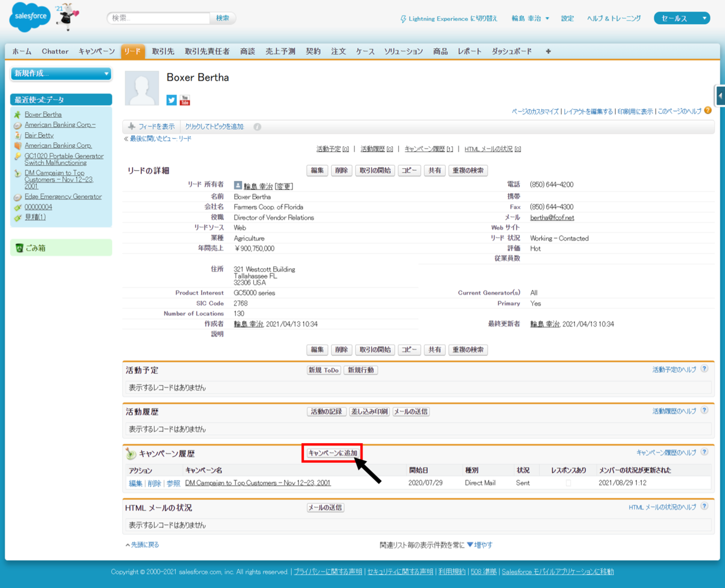Click the recycle bin icon beside ごみ箱

[19, 248]
